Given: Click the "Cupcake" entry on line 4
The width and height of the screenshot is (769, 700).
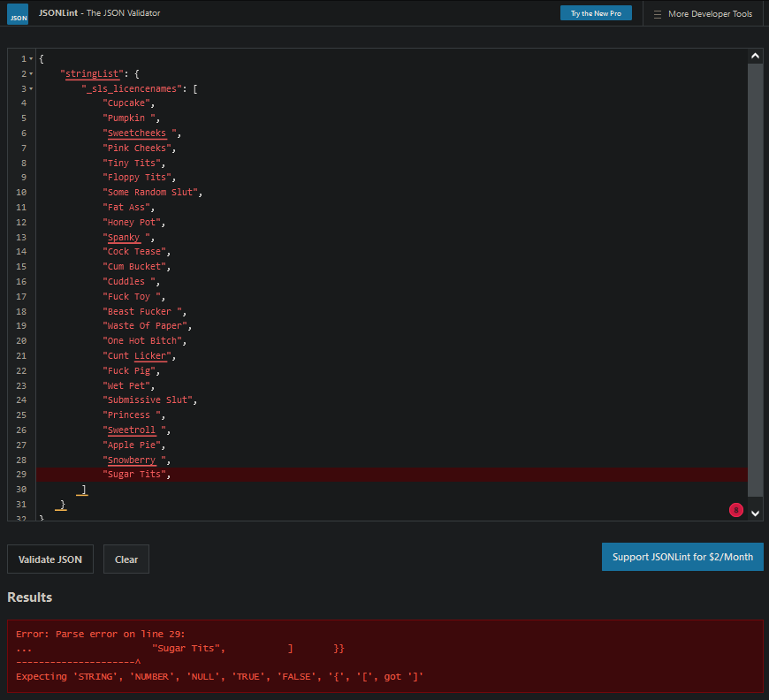Looking at the screenshot, I should click(x=128, y=103).
